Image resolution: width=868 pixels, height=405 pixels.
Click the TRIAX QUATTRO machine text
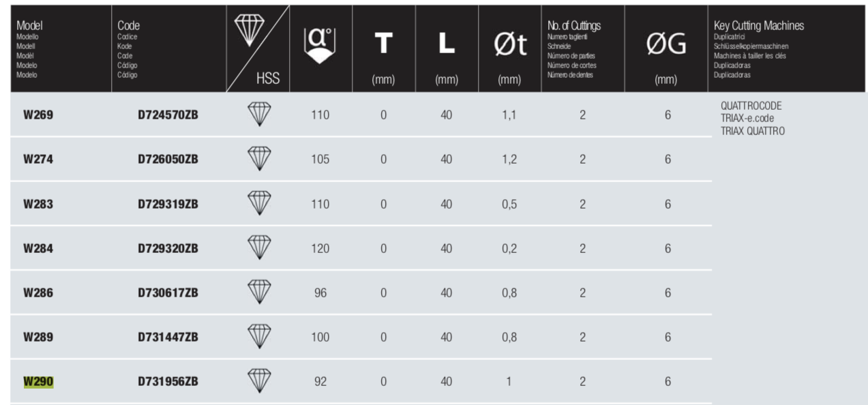753,130
